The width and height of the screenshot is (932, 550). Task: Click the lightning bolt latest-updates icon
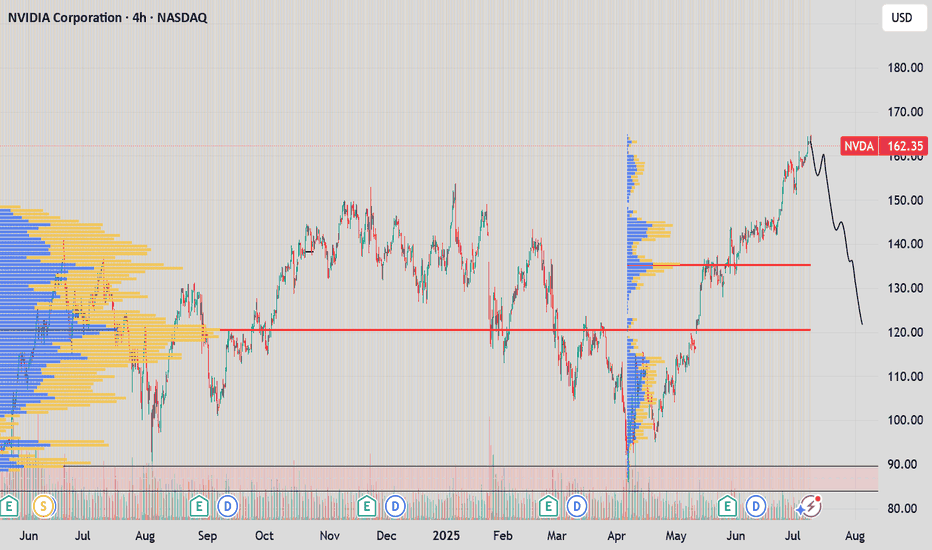(809, 507)
